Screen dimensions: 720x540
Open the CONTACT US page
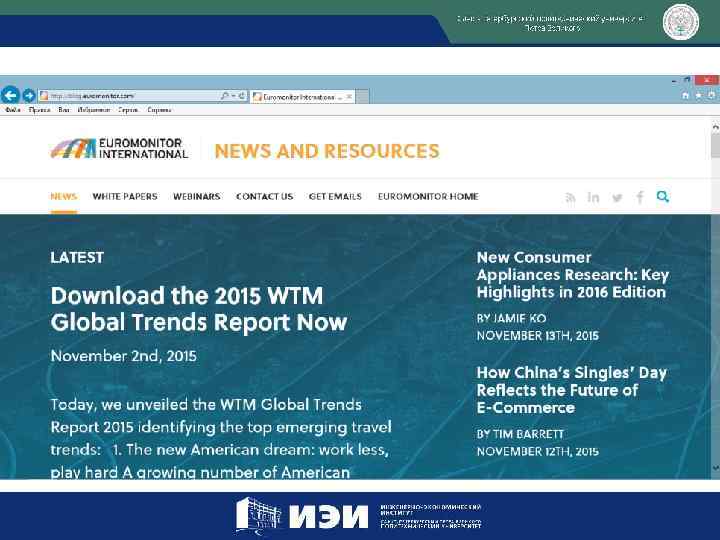[x=264, y=197]
